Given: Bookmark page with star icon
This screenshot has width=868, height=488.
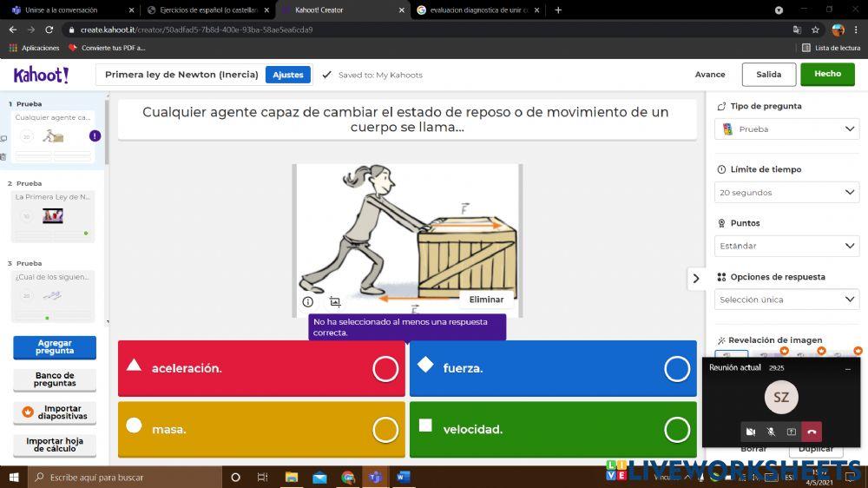Looking at the screenshot, I should 815,30.
